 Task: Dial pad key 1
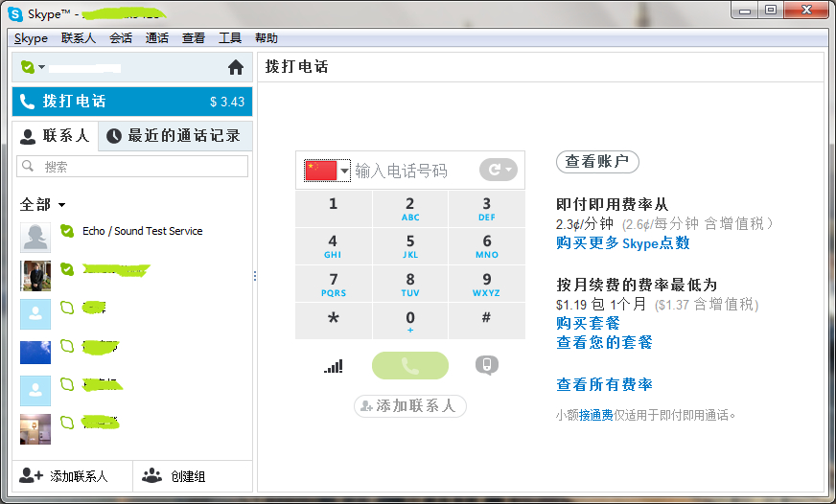point(334,209)
